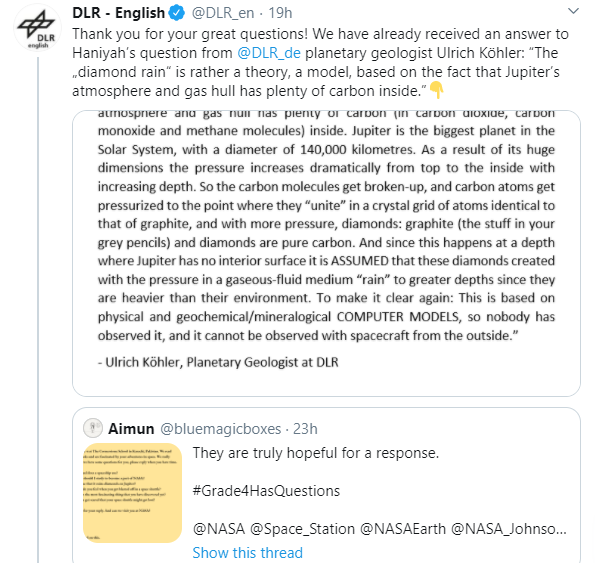595x563 pixels.
Task: Open the attached Ulrich Köhler text image
Action: point(326,253)
